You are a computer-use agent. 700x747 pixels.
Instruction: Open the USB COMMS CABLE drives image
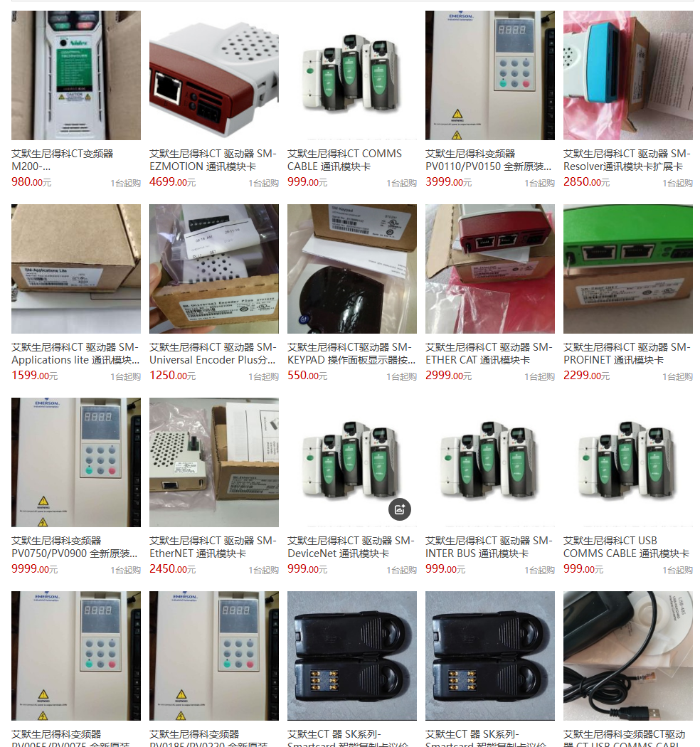click(x=627, y=462)
